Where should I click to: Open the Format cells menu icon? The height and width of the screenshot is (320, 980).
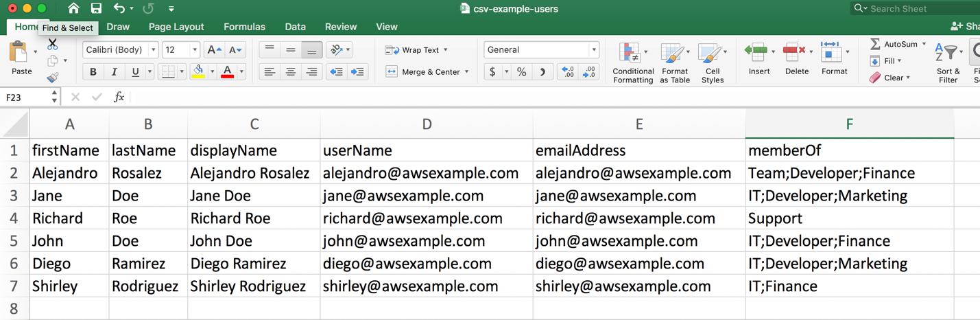830,52
